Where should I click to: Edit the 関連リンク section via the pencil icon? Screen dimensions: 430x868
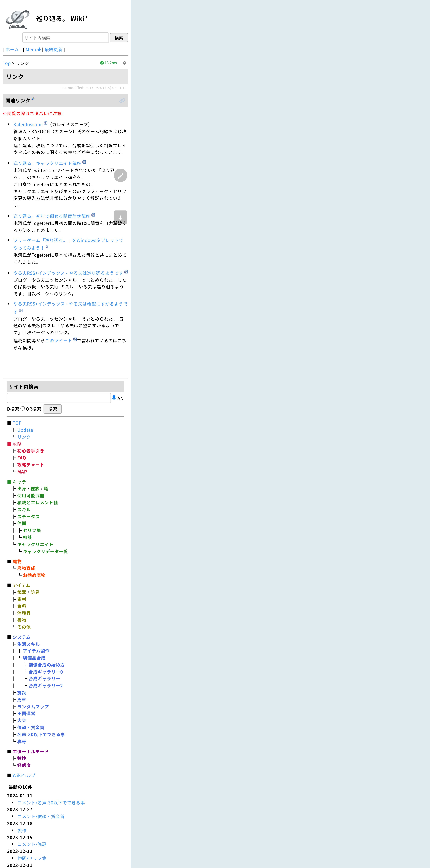(33, 99)
